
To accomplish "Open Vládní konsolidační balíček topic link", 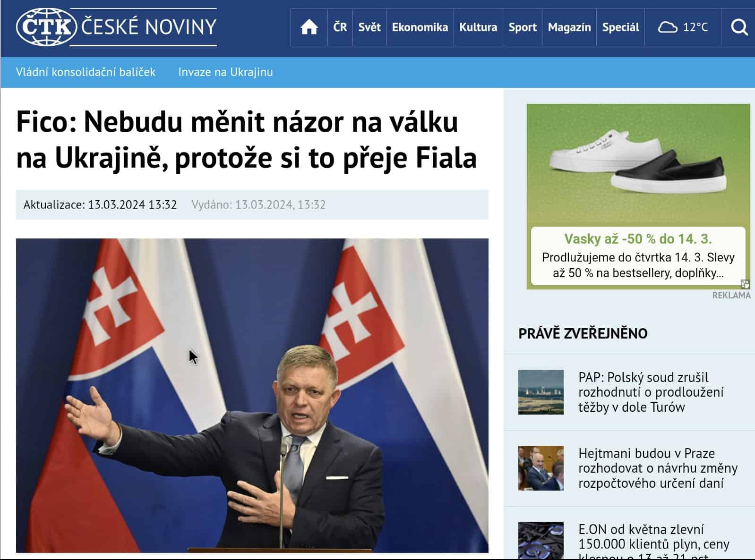I will point(86,72).
